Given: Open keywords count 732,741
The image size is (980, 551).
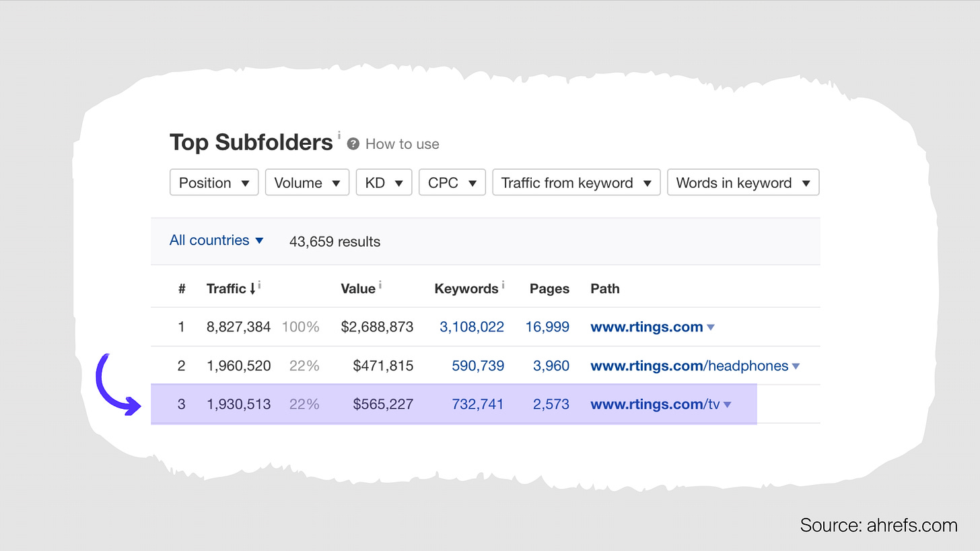Looking at the screenshot, I should 478,404.
